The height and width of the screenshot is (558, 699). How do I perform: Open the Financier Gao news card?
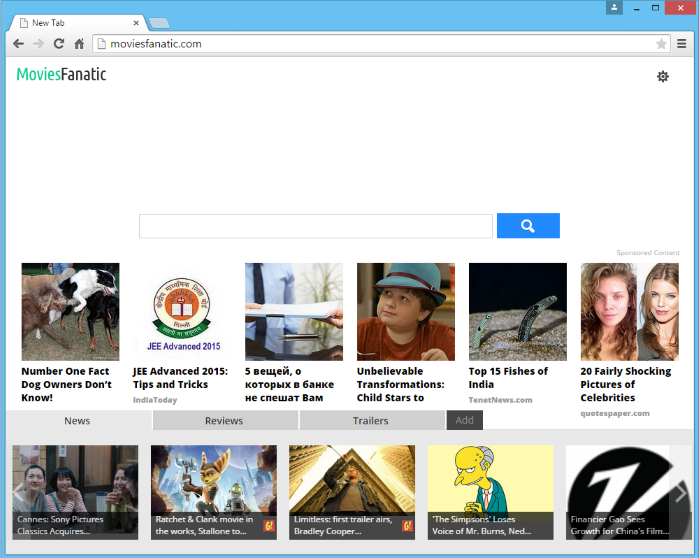pyautogui.click(x=629, y=492)
